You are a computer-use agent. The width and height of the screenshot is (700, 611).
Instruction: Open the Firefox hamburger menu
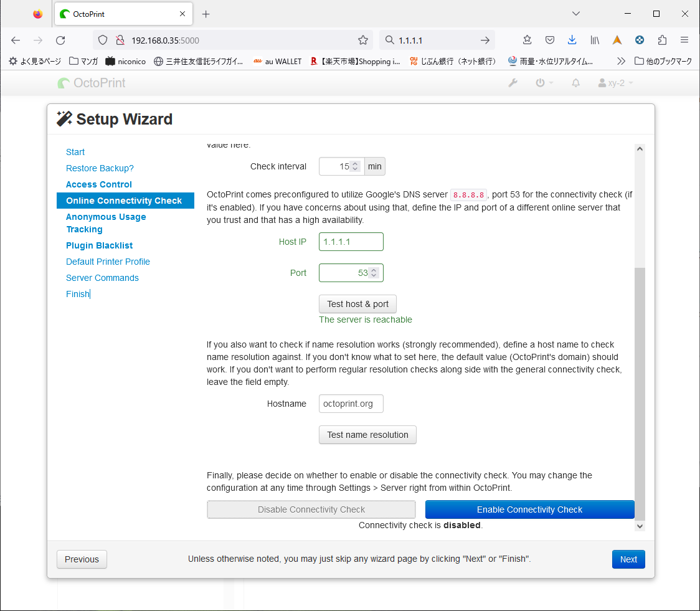coord(684,40)
